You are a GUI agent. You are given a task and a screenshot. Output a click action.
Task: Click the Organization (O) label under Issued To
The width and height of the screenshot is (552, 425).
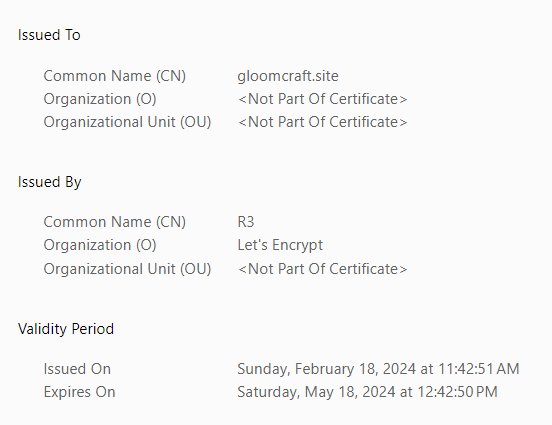pos(100,99)
